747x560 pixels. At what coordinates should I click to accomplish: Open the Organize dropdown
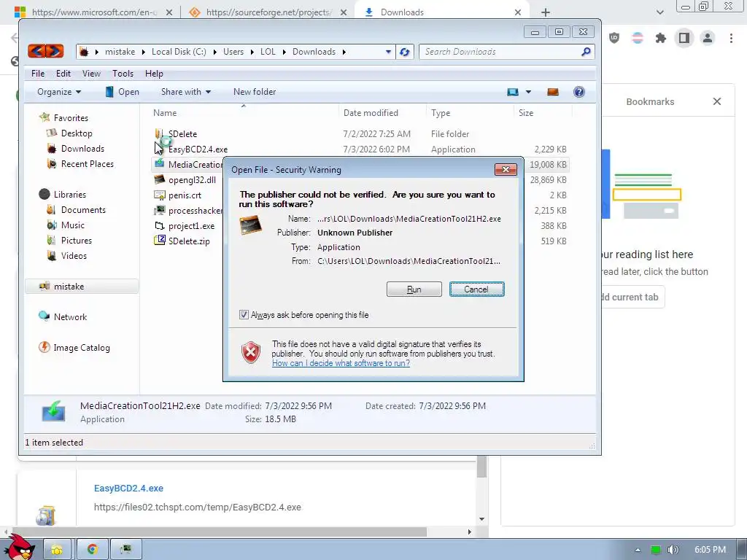[x=59, y=92]
